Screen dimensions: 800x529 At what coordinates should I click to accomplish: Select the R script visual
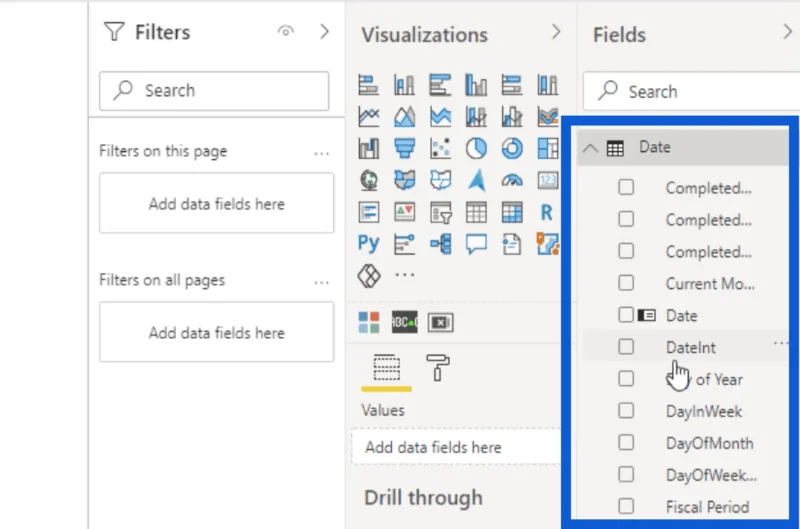tap(546, 212)
